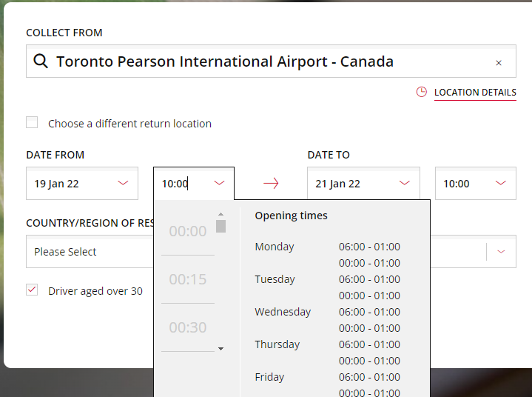The image size is (532, 397).
Task: Click the clock icon beside Location Details
Action: [422, 93]
